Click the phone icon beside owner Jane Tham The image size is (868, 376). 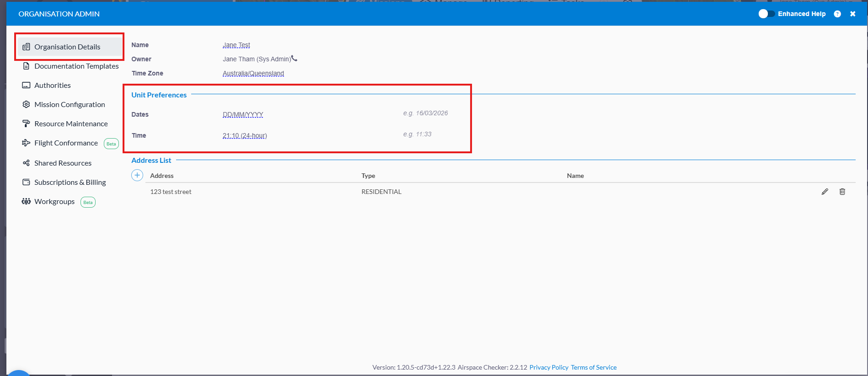294,59
